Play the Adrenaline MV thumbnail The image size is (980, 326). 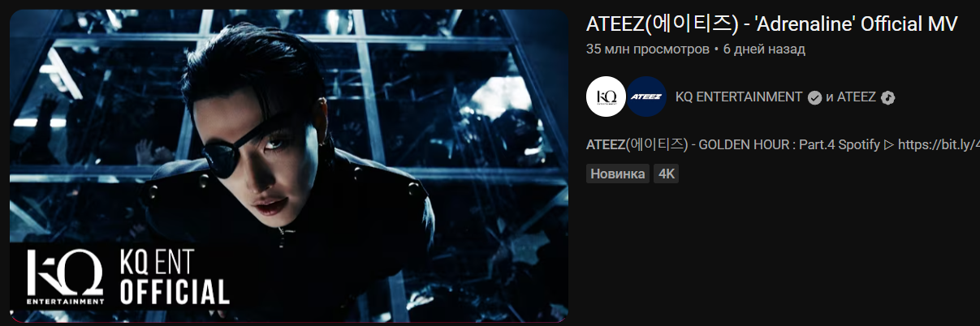(289, 166)
